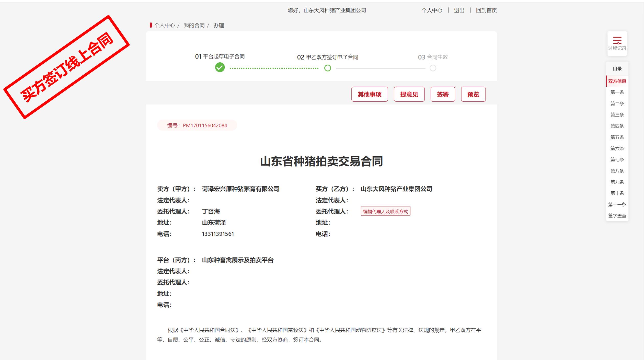
Task: Click 退出 to log out
Action: tap(459, 10)
